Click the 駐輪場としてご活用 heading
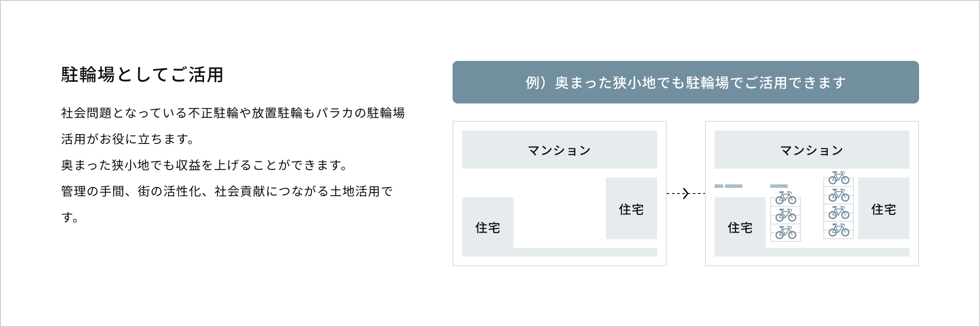Image resolution: width=980 pixels, height=327 pixels. 142,75
